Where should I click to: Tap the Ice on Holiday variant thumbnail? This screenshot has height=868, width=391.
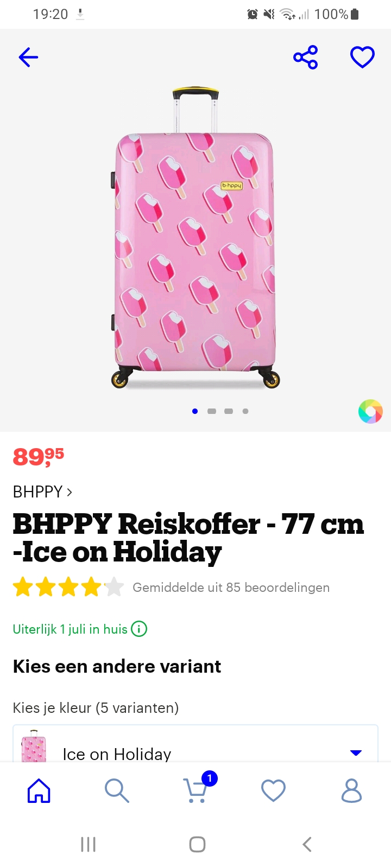click(x=34, y=746)
